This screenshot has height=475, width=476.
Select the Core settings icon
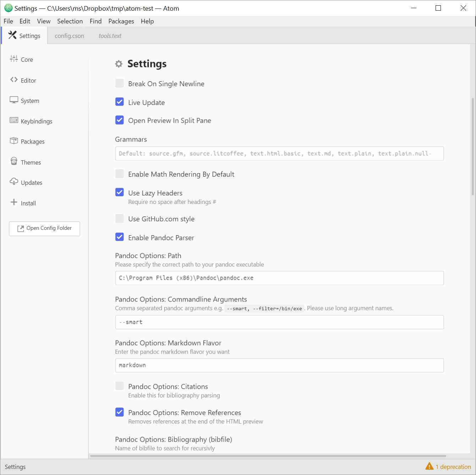(14, 59)
